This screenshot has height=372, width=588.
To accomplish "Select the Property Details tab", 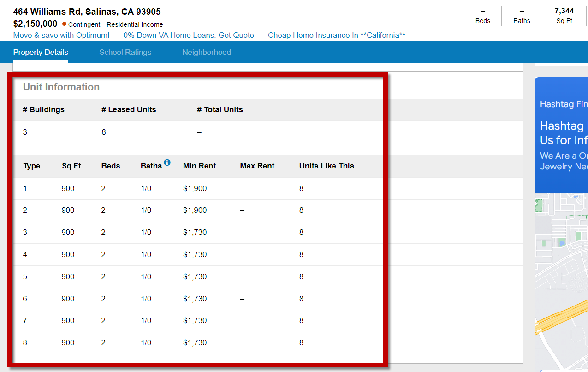I will click(41, 52).
